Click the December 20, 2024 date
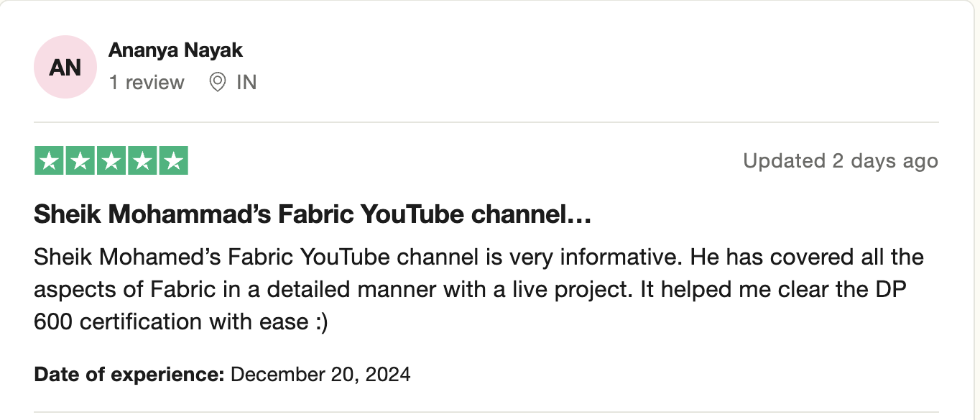980x420 pixels. [x=321, y=374]
